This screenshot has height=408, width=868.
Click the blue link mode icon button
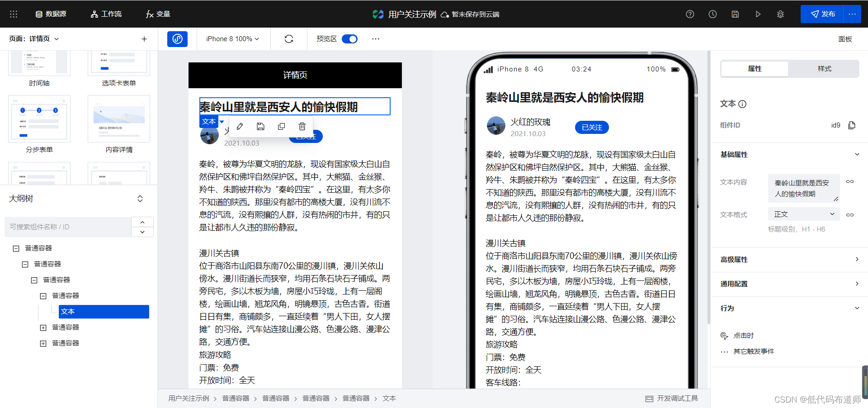177,39
